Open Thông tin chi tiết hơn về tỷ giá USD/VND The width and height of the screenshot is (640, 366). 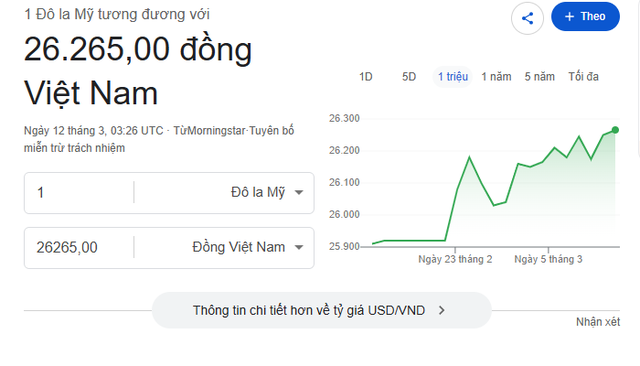321,311
